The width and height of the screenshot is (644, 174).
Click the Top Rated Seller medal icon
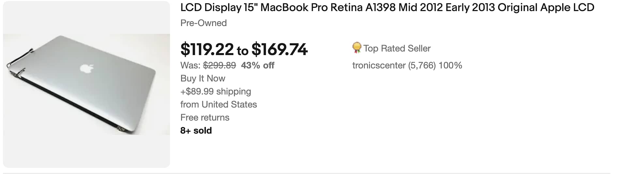point(357,48)
